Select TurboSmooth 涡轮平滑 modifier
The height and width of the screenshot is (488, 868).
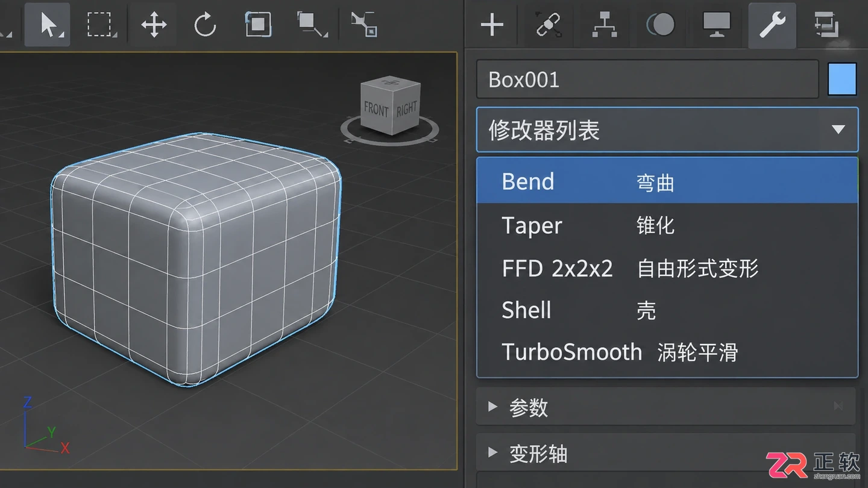667,352
